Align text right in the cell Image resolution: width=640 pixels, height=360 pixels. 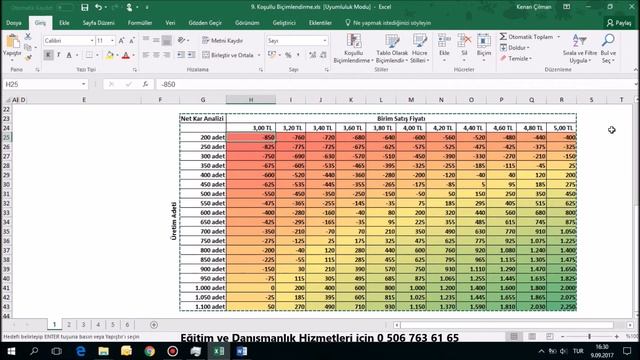tap(166, 55)
